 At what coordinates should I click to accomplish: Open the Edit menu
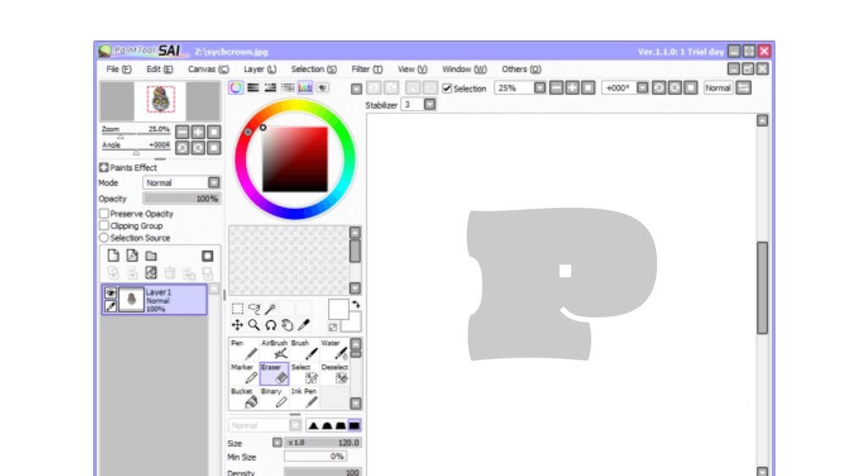pos(159,70)
